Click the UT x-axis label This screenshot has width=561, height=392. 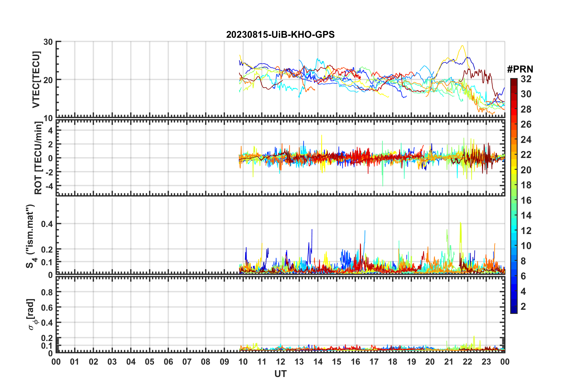click(x=280, y=374)
